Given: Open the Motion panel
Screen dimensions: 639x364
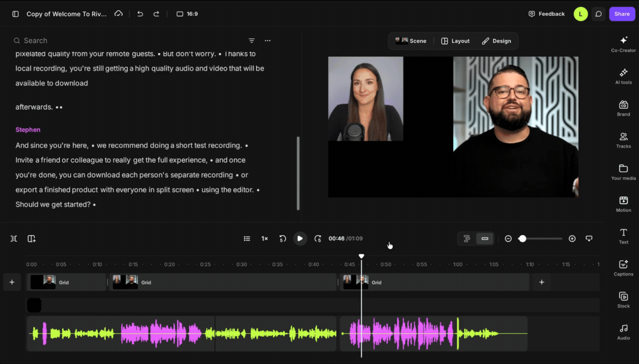Looking at the screenshot, I should (623, 204).
